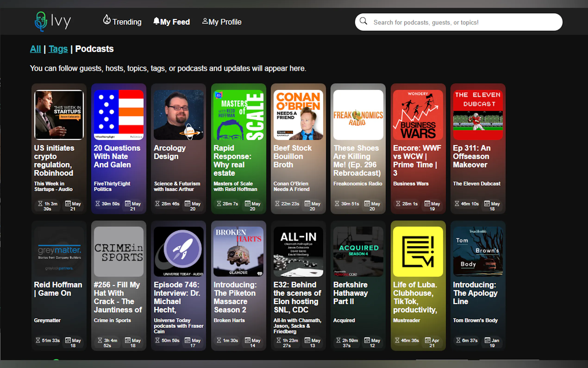This screenshot has width=588, height=368.
Task: Open the Trending menu item
Action: [127, 22]
